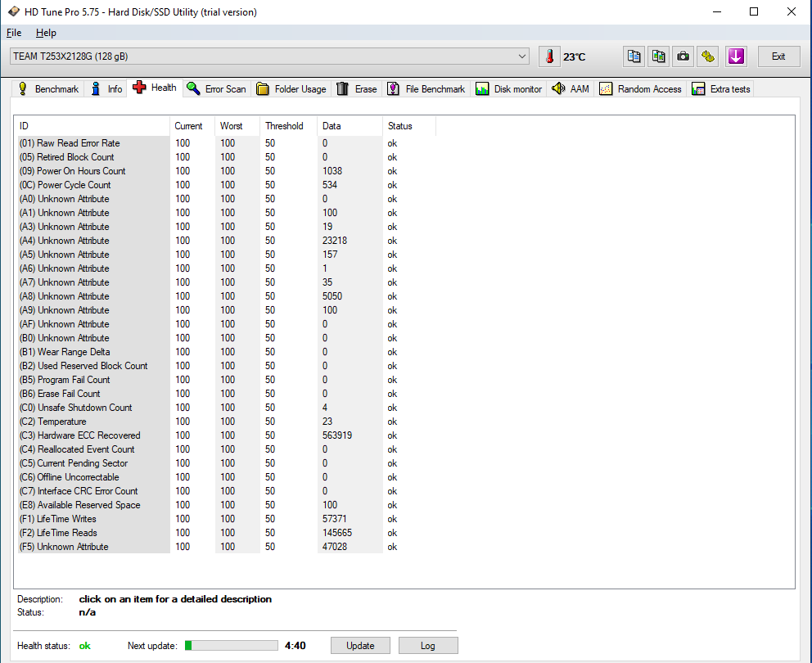Click the Log button
Screen dimensions: 812x663
428,645
